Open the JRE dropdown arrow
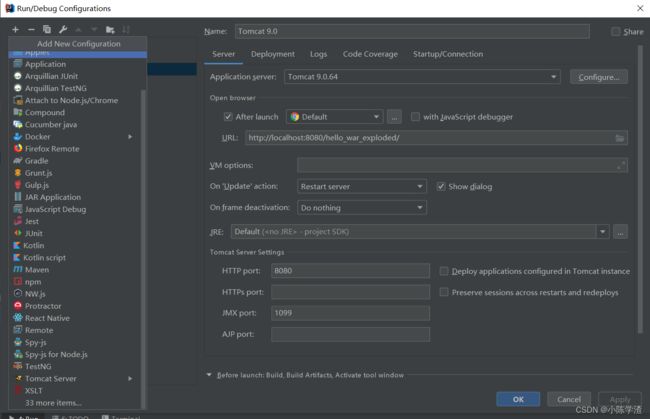650x419 pixels. (x=603, y=232)
